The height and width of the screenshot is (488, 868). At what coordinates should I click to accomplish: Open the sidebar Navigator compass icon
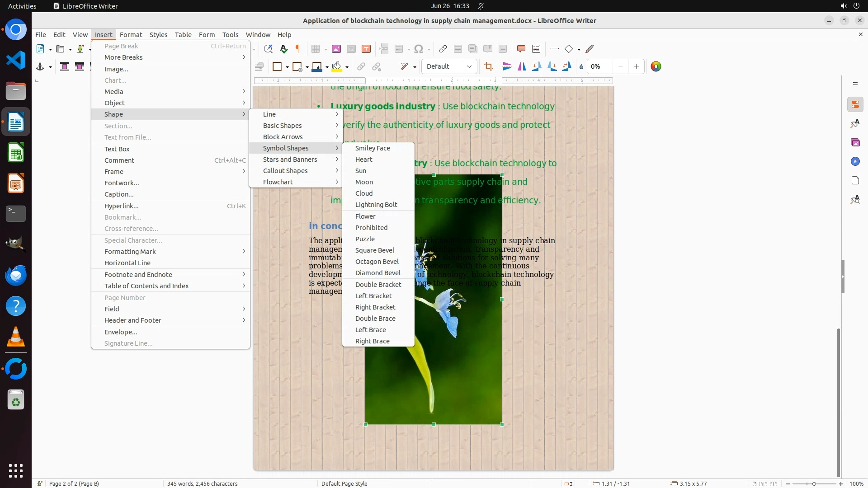pyautogui.click(x=855, y=161)
